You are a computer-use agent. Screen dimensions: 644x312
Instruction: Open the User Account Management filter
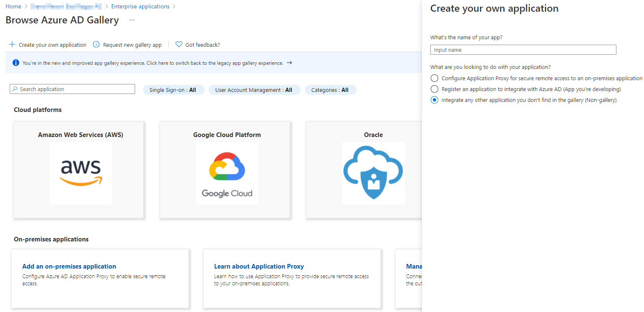click(x=254, y=89)
